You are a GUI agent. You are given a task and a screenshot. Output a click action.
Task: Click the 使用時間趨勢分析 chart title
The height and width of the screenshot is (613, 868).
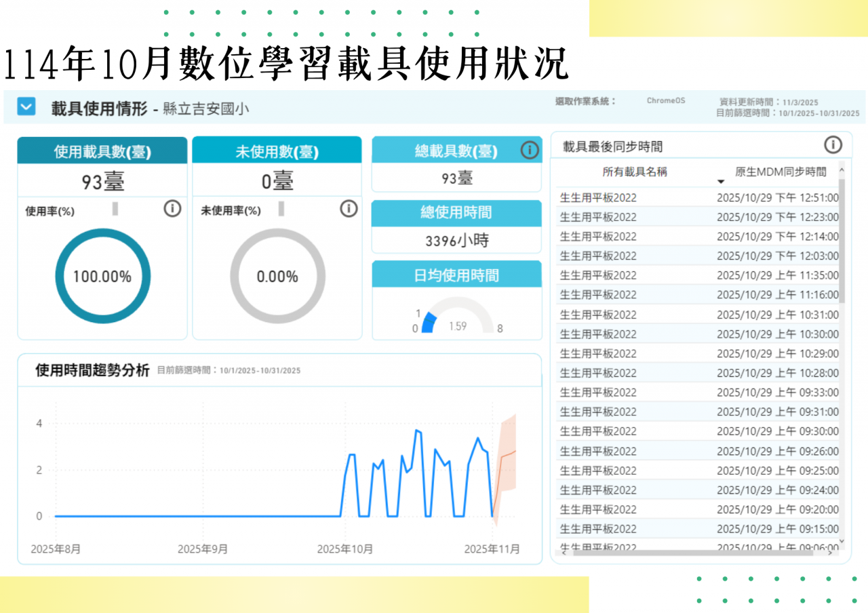coord(92,370)
